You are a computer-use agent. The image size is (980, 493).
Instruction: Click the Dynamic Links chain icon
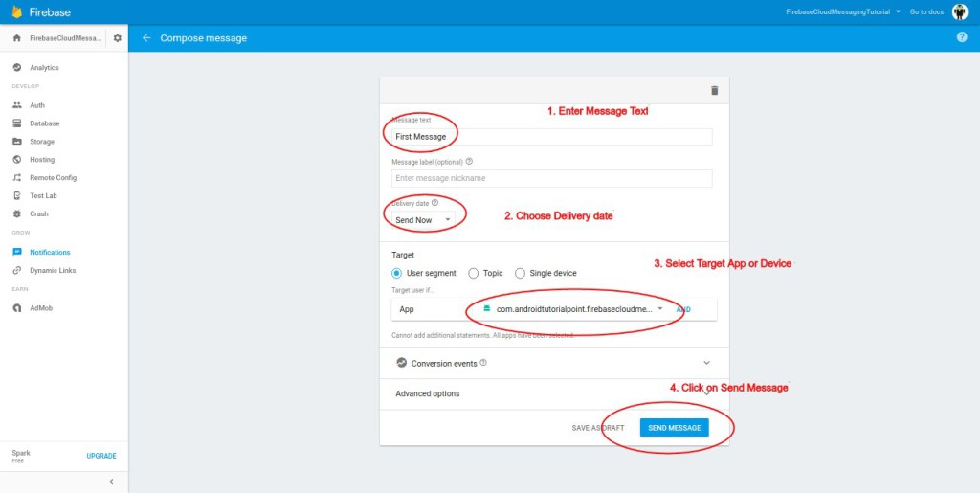[x=17, y=271]
